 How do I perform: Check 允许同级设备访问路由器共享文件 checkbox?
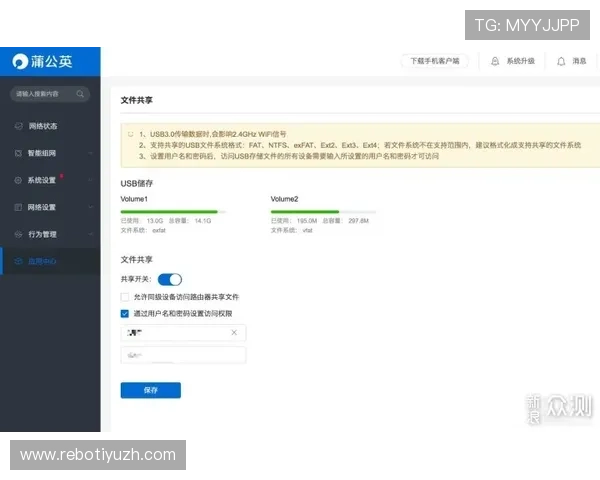[125, 297]
